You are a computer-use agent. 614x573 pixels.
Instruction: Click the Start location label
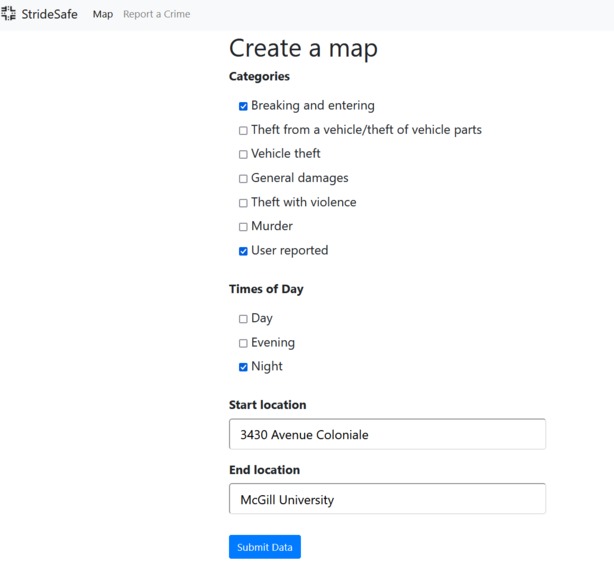pyautogui.click(x=267, y=405)
